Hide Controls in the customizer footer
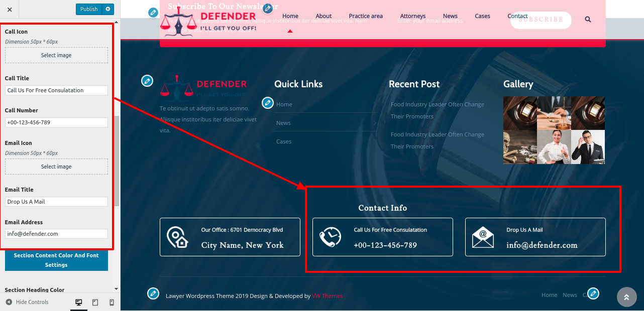 (27, 302)
